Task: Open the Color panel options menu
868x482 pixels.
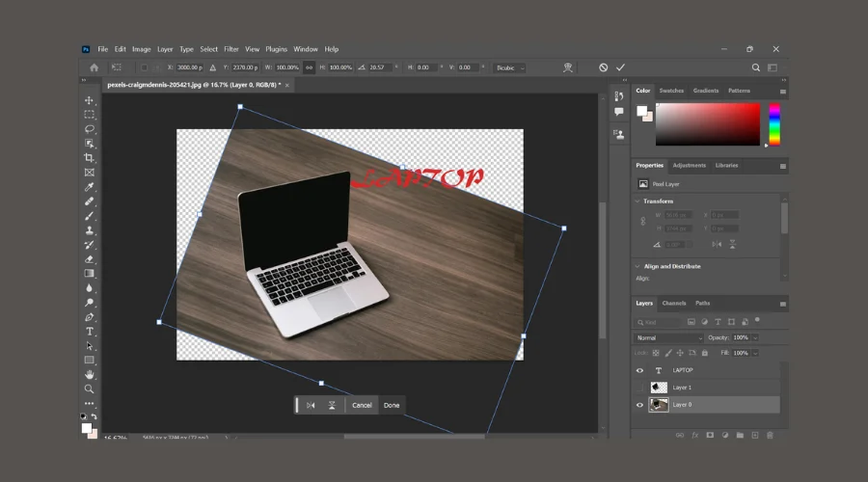Action: [783, 92]
